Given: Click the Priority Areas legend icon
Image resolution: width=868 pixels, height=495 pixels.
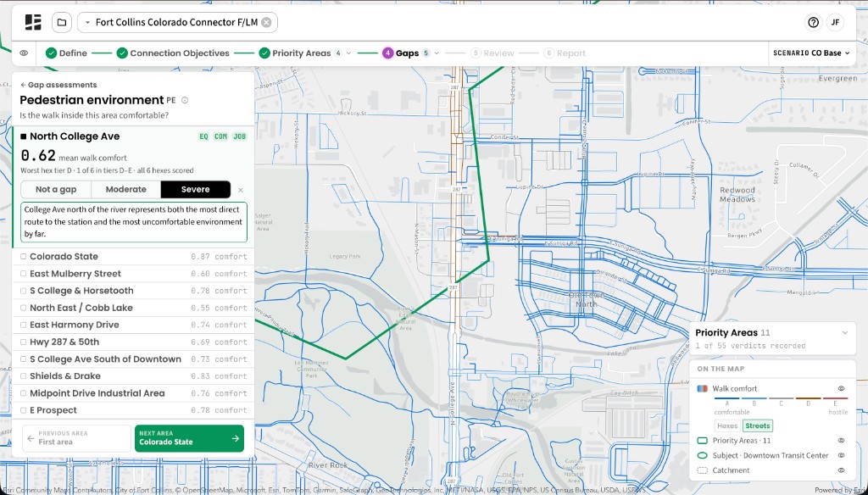Looking at the screenshot, I should 702,441.
